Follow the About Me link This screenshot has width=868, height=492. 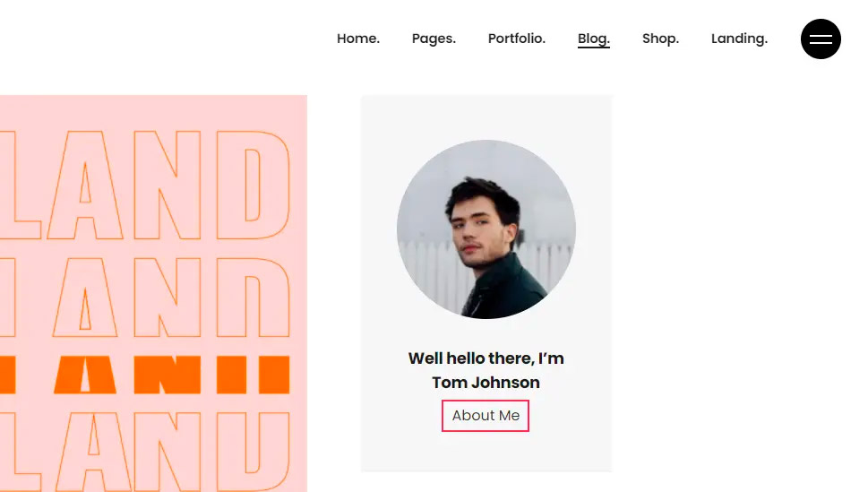coord(486,416)
